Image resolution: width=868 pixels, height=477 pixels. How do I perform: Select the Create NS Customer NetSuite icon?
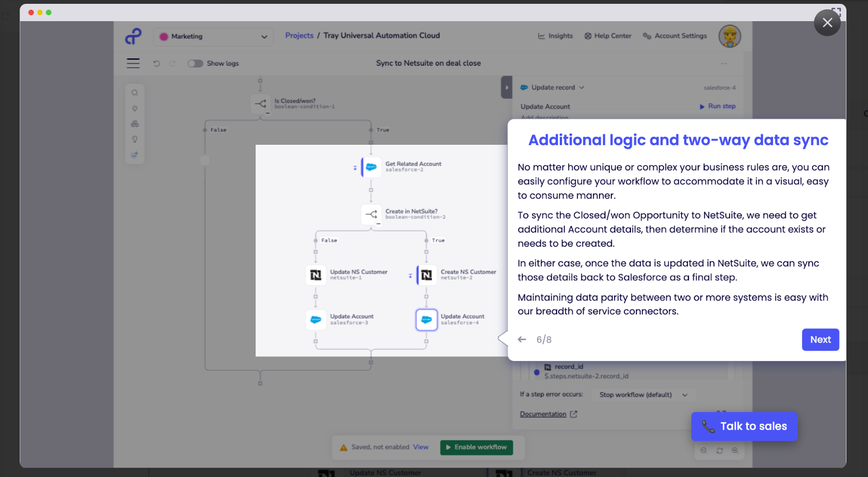[x=426, y=275]
